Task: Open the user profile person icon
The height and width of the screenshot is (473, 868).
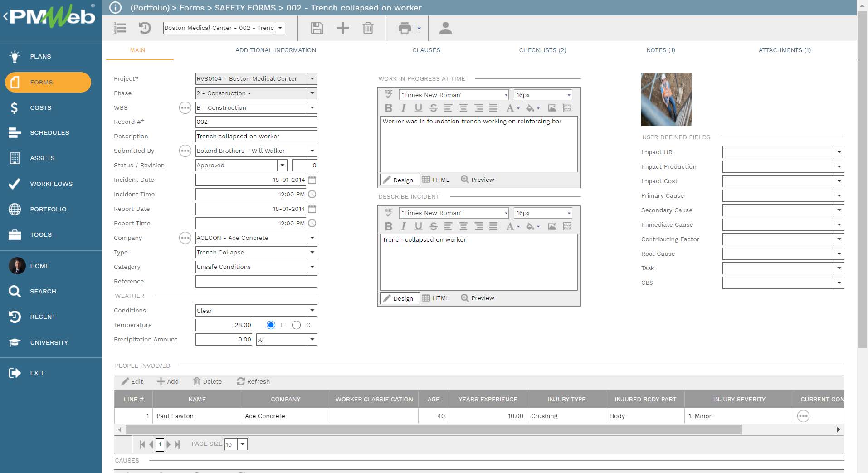Action: click(445, 28)
